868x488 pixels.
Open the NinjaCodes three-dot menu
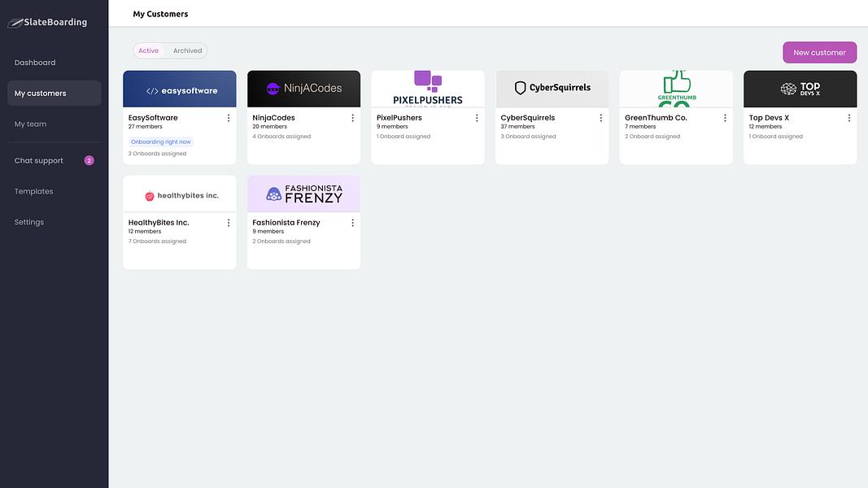(x=352, y=118)
